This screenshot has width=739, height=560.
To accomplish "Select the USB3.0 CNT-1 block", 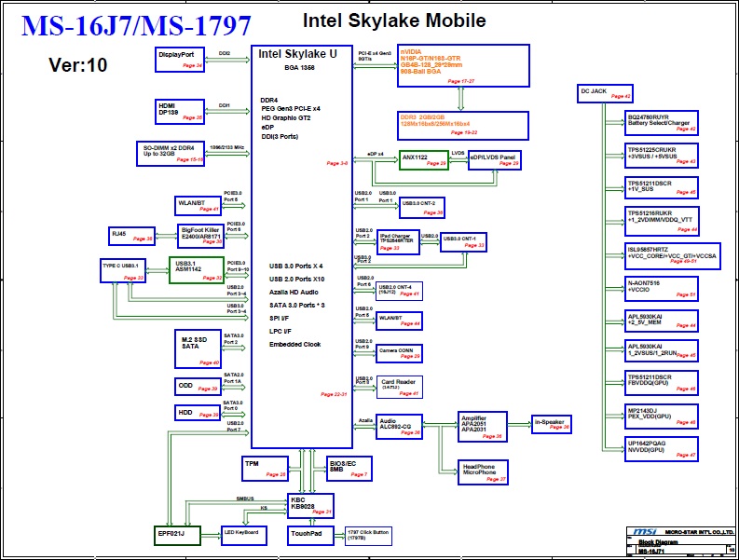I will pyautogui.click(x=463, y=242).
